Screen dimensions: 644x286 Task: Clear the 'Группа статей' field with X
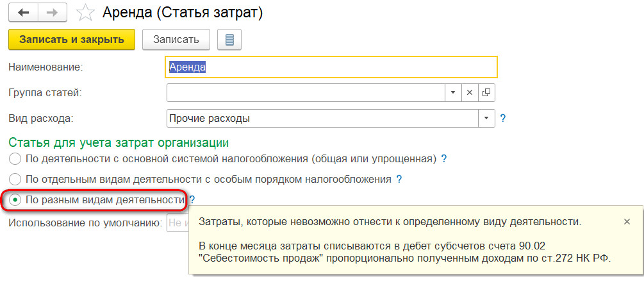(x=470, y=93)
